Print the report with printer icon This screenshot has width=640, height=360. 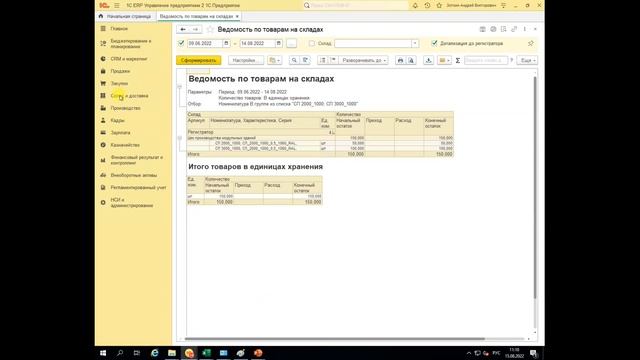400,60
